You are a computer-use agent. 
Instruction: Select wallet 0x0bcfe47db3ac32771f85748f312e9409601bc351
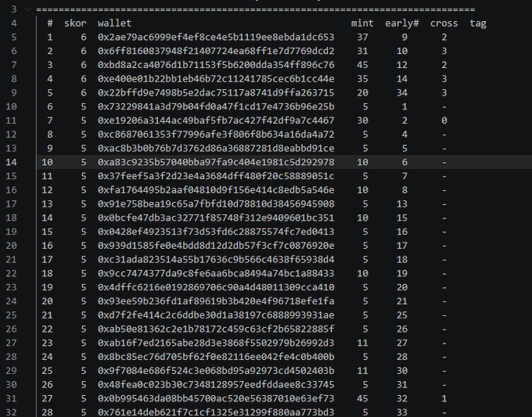(x=216, y=217)
